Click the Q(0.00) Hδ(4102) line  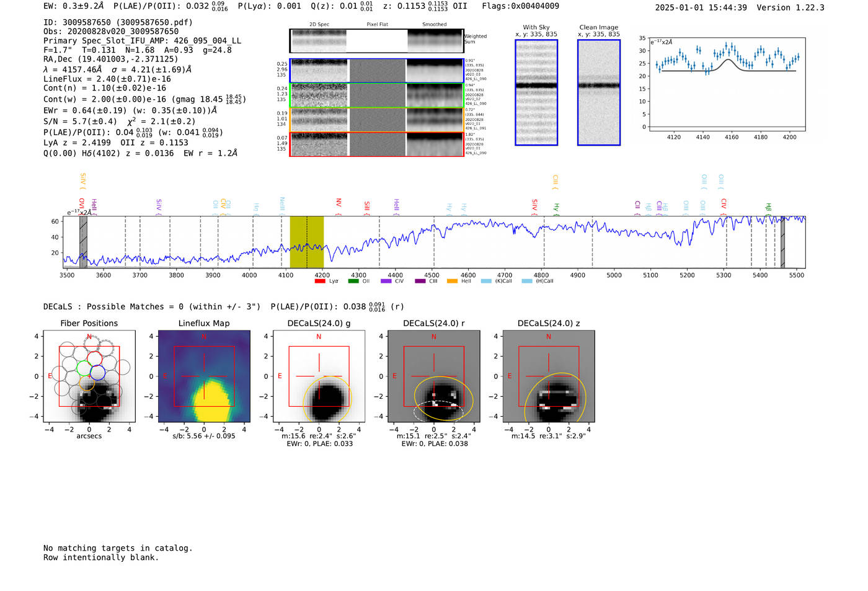140,153
